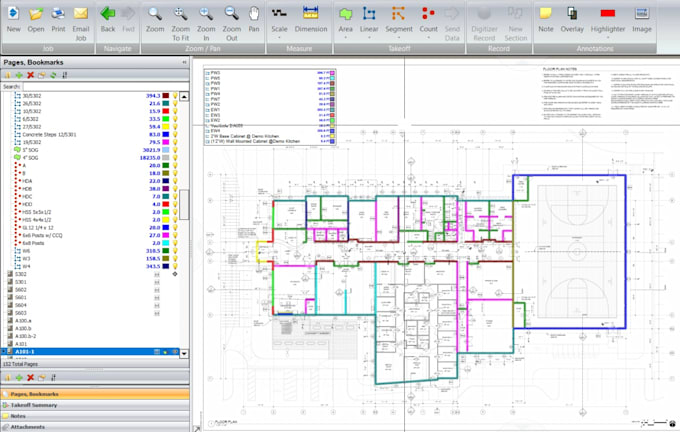The width and height of the screenshot is (680, 432).
Task: Select the Pan hand tool
Action: (x=254, y=20)
